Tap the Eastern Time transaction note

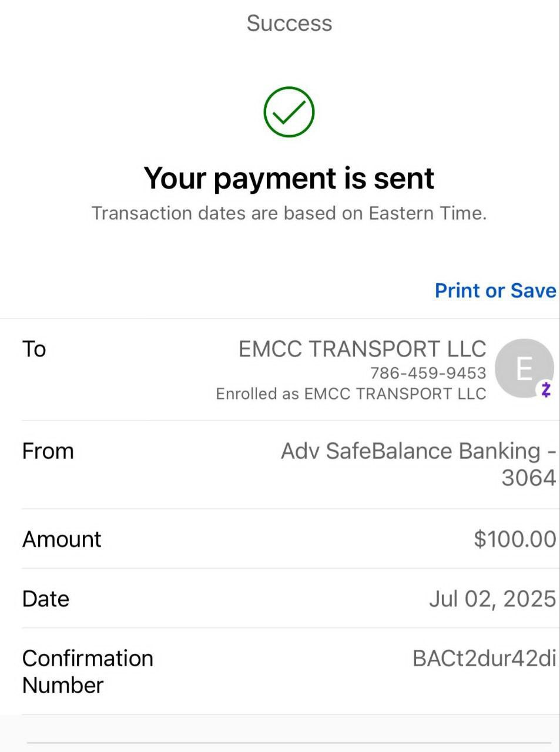(289, 213)
